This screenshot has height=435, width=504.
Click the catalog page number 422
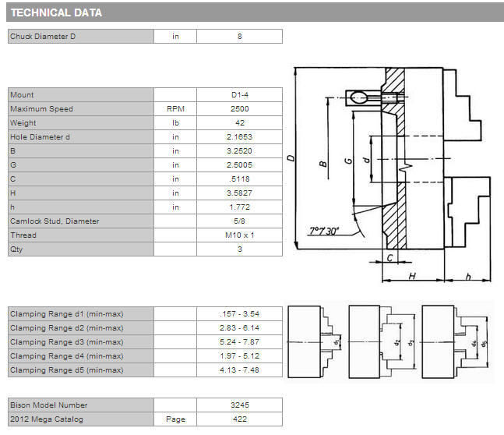239,419
